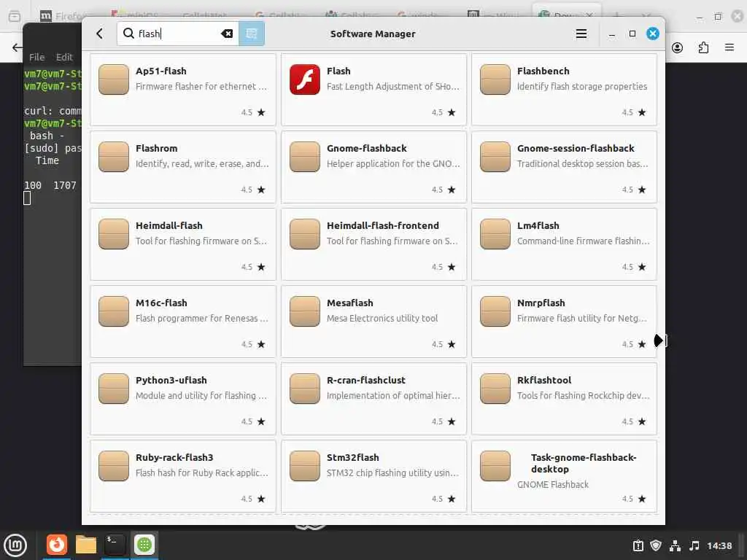747x560 pixels.
Task: Open the Ap51-flash package icon
Action: click(x=113, y=79)
